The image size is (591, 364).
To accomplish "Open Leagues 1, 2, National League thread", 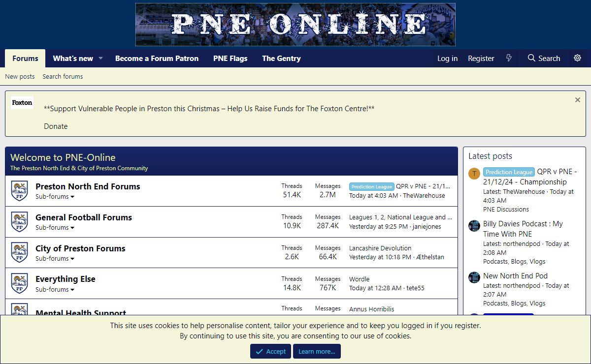I will click(400, 217).
